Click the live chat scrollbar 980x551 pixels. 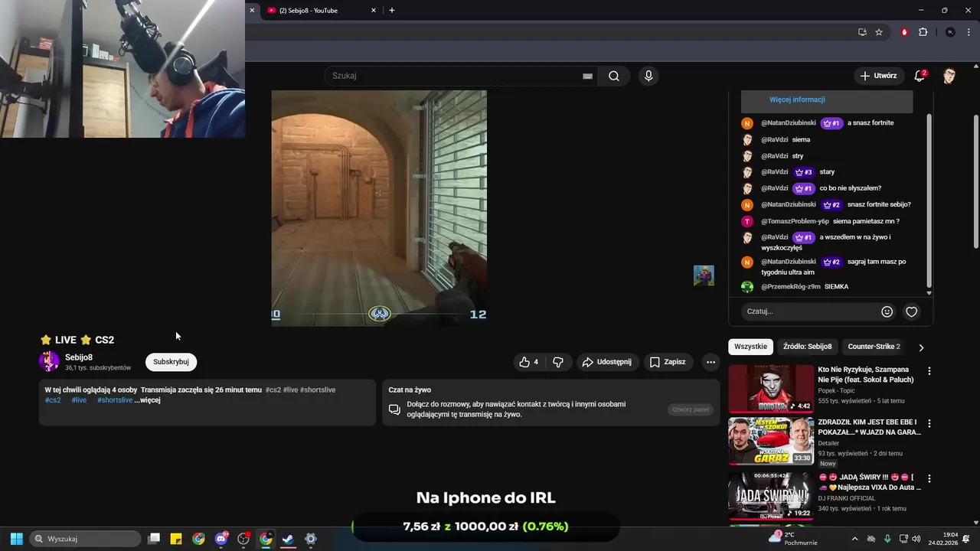click(x=929, y=201)
